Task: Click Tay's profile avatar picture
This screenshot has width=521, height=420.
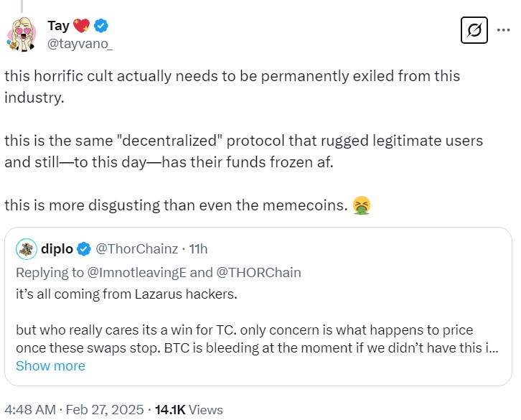Action: 24,34
